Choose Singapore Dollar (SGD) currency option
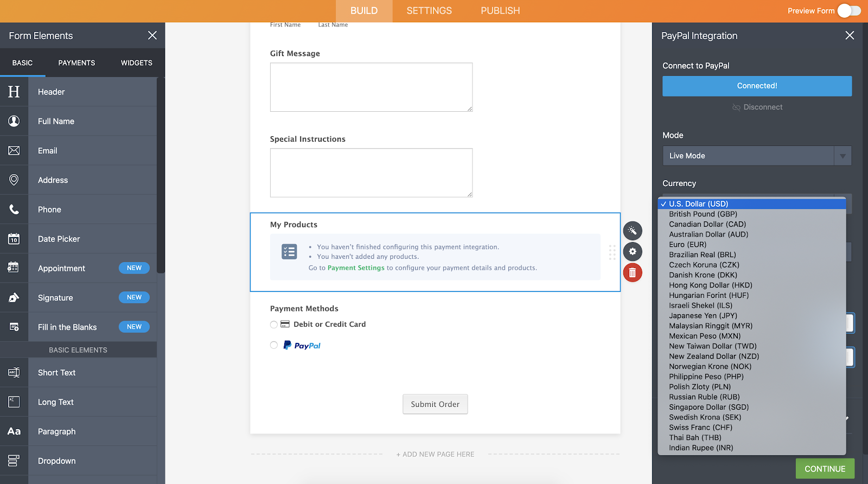 coord(752,407)
